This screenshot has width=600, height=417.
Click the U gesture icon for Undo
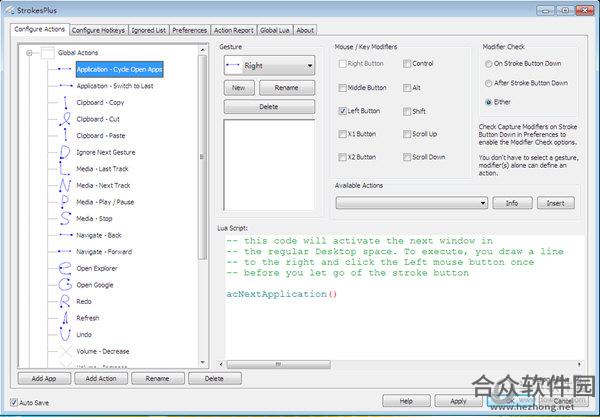click(65, 334)
